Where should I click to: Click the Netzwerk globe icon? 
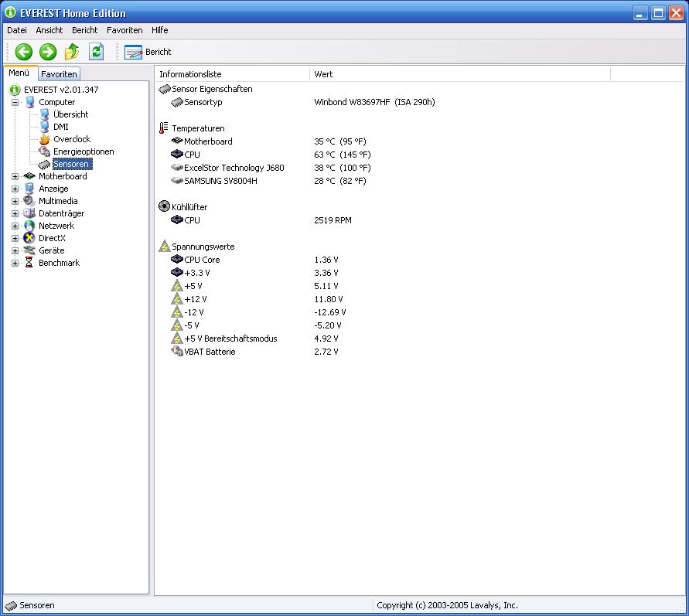pos(29,226)
